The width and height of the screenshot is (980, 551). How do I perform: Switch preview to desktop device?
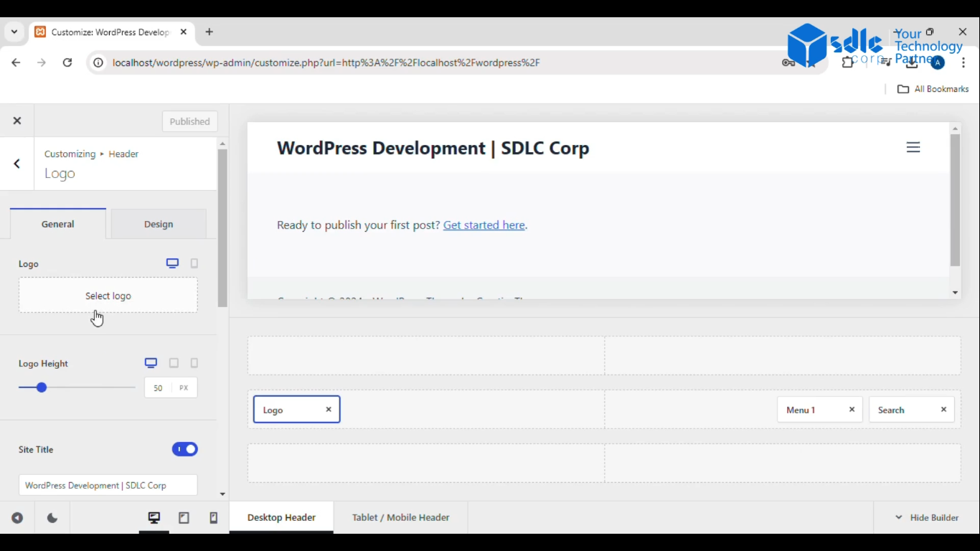154,518
